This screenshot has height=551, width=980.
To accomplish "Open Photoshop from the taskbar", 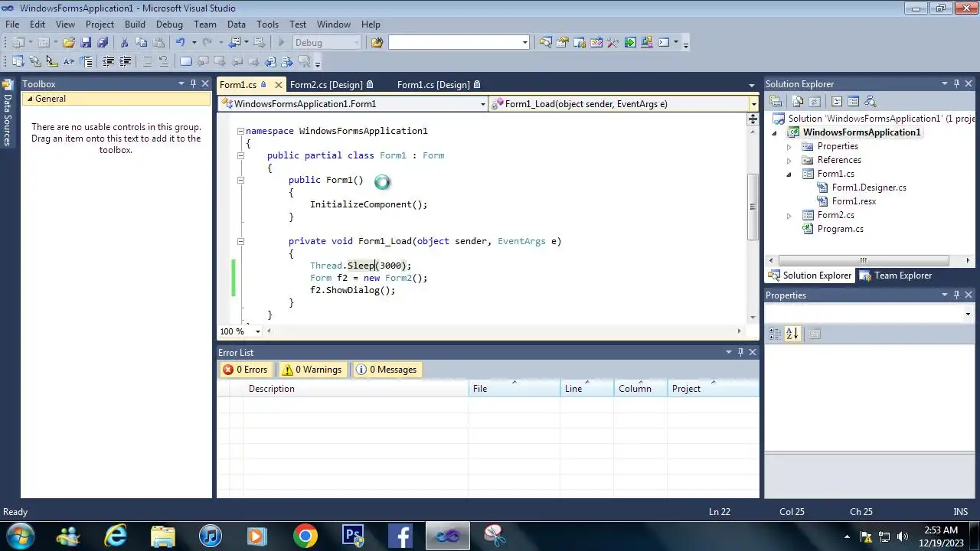I will click(x=353, y=536).
